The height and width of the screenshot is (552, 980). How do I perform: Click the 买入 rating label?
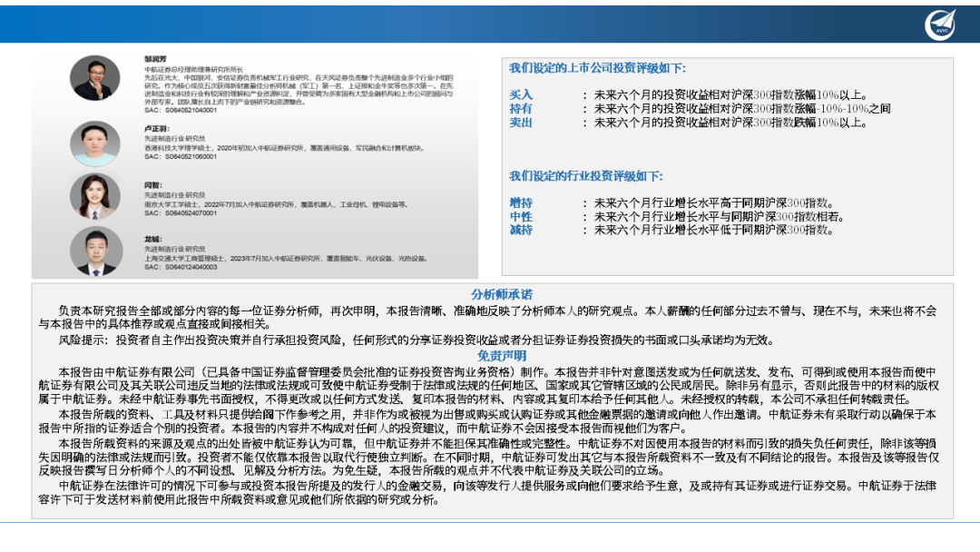(x=521, y=95)
